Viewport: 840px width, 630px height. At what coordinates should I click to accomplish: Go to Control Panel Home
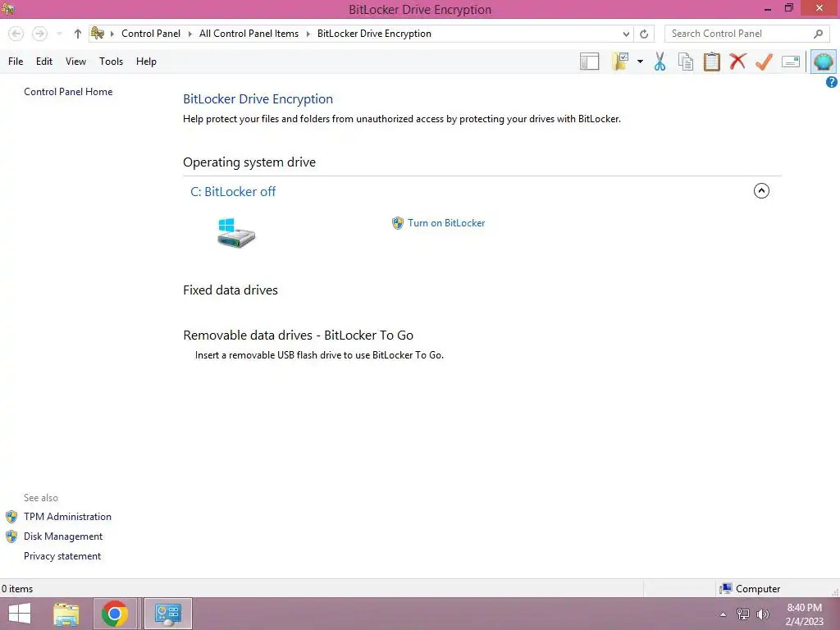point(68,92)
